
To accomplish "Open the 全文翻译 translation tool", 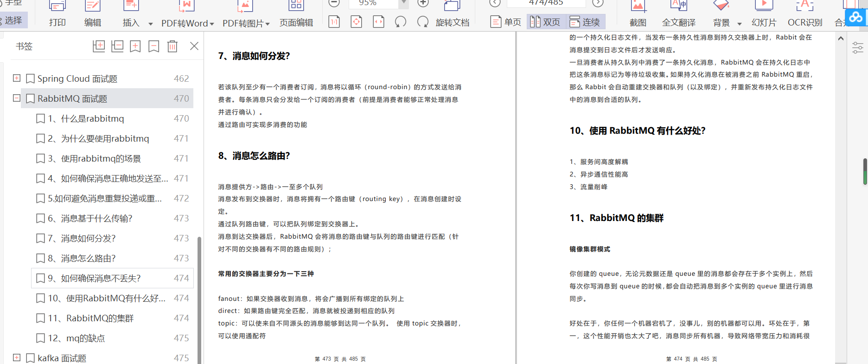I will 679,14.
